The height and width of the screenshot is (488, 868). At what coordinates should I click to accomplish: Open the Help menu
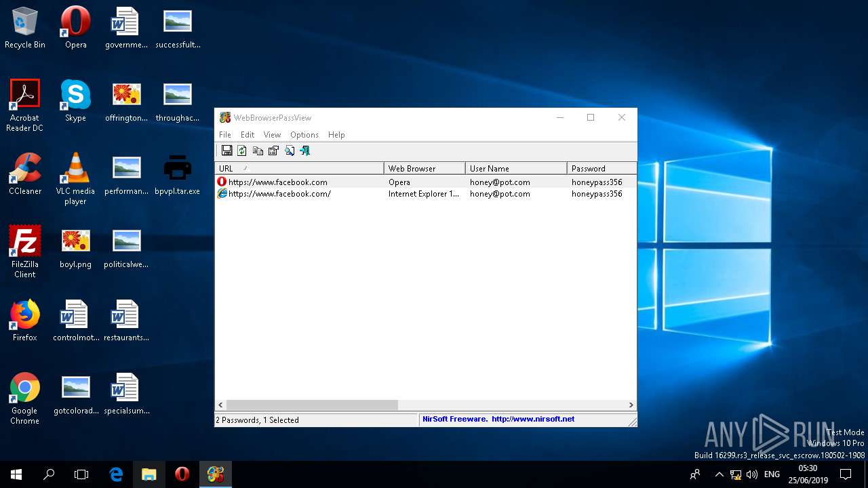tap(336, 135)
